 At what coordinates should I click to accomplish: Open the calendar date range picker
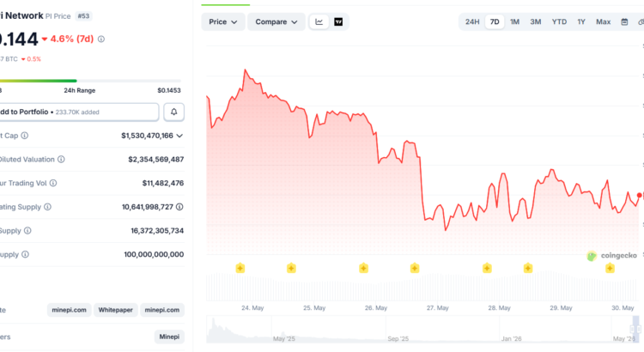tap(624, 21)
